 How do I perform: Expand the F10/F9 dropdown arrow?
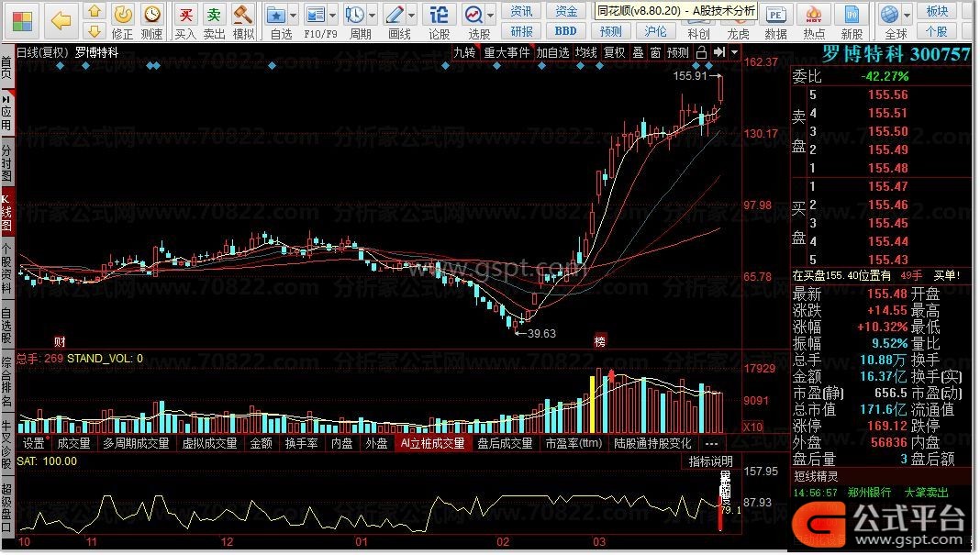[x=332, y=15]
